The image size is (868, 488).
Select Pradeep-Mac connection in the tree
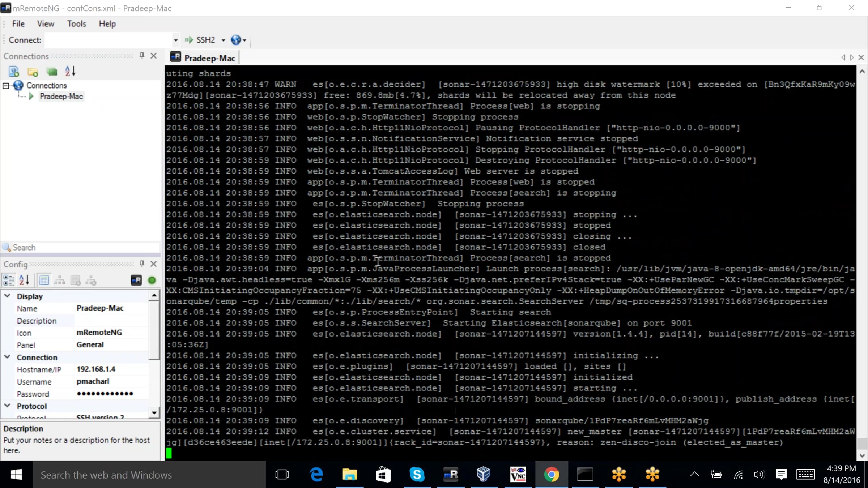[x=61, y=97]
